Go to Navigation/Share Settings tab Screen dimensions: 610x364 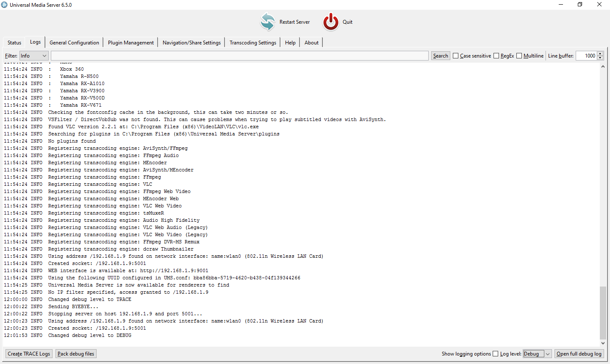pyautogui.click(x=191, y=42)
